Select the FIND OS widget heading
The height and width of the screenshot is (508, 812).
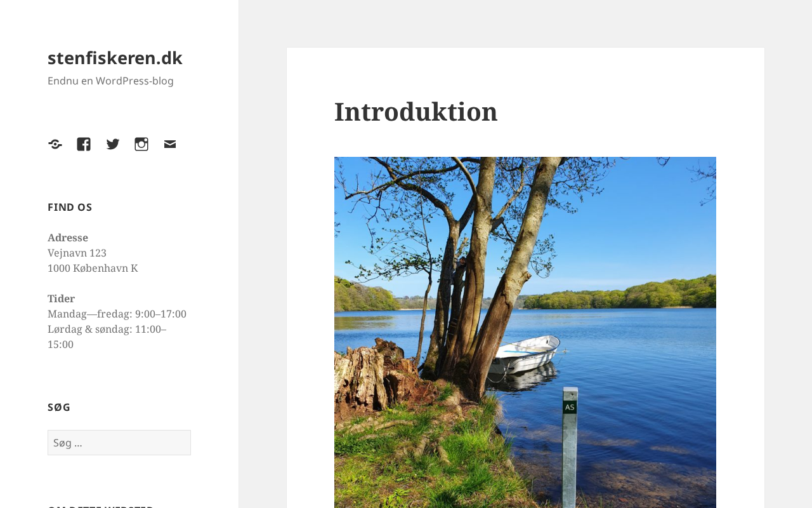coord(70,207)
